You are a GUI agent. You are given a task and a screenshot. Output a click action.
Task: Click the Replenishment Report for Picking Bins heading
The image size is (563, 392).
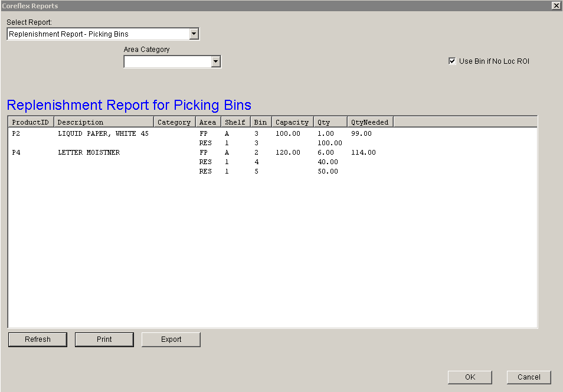click(129, 105)
